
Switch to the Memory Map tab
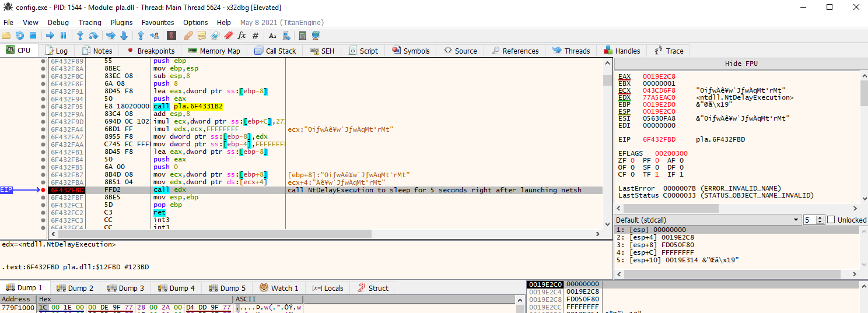point(214,51)
